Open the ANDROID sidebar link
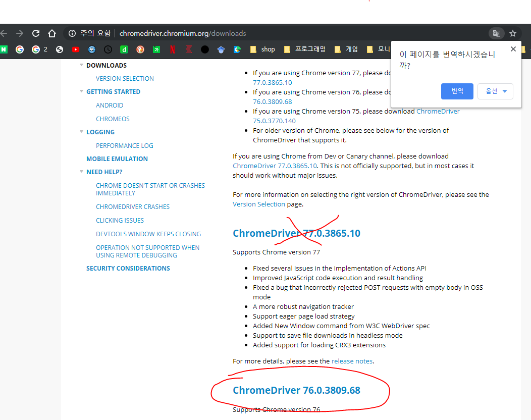This screenshot has width=531, height=420. point(110,106)
